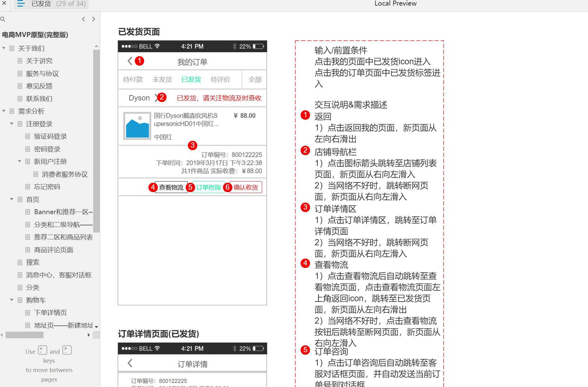Click the horizontal scrollbar at sidebar bottom
Image resolution: width=588 pixels, height=387 pixels.
pyautogui.click(x=25, y=335)
